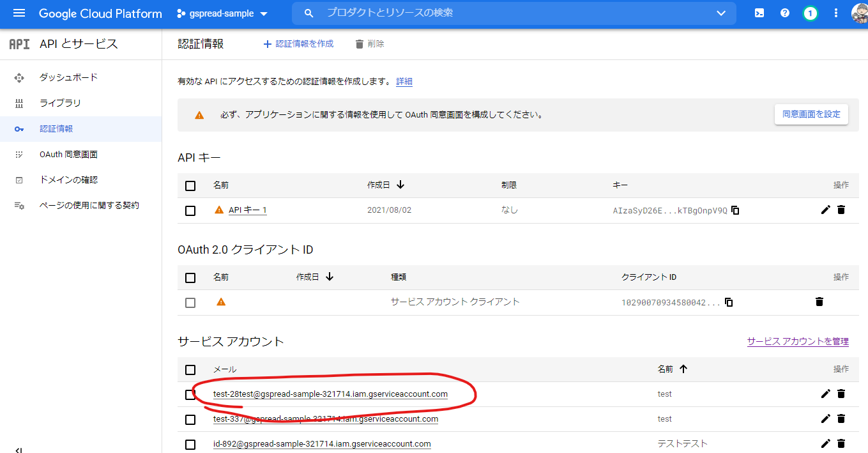Activate Cloud Shell terminal icon
Image resolution: width=868 pixels, height=453 pixels.
(759, 13)
